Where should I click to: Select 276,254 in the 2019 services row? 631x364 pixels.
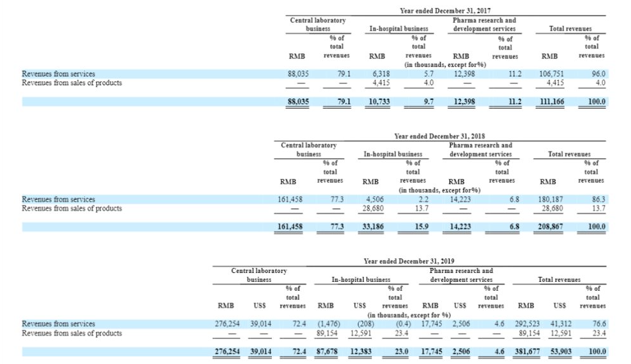click(227, 324)
